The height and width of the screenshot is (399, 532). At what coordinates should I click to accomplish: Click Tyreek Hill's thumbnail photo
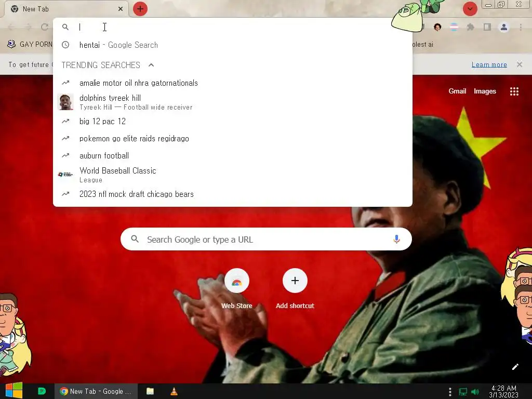pyautogui.click(x=66, y=102)
